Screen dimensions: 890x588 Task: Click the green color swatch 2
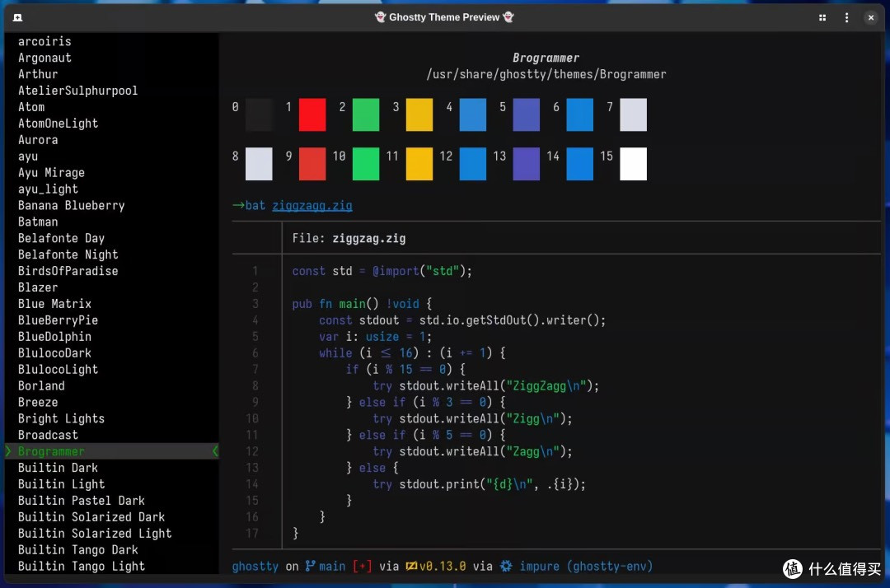point(366,114)
